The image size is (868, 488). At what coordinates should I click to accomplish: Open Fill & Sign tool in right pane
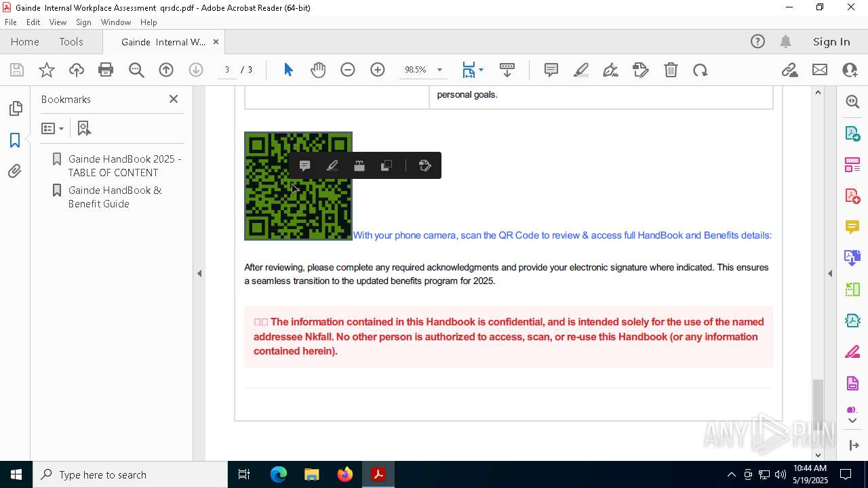click(852, 352)
